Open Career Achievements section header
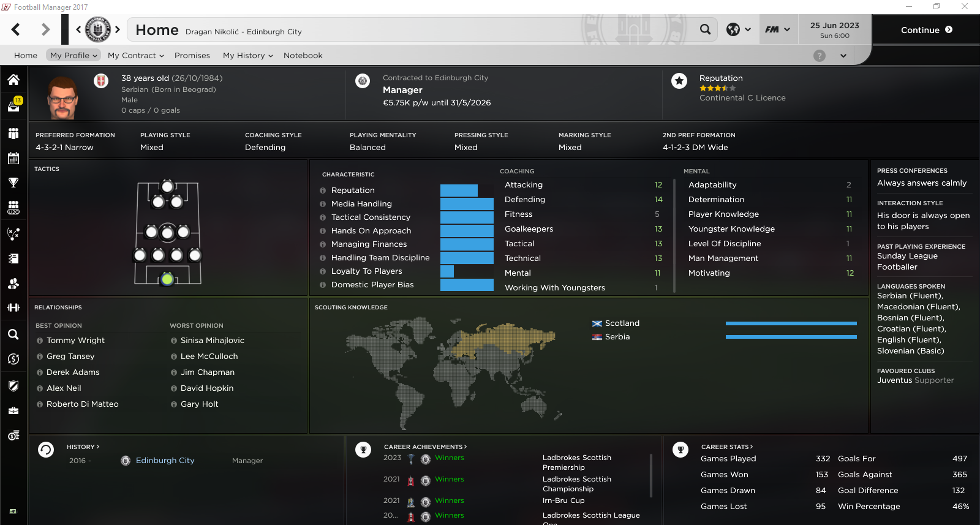This screenshot has width=980, height=525. click(425, 447)
